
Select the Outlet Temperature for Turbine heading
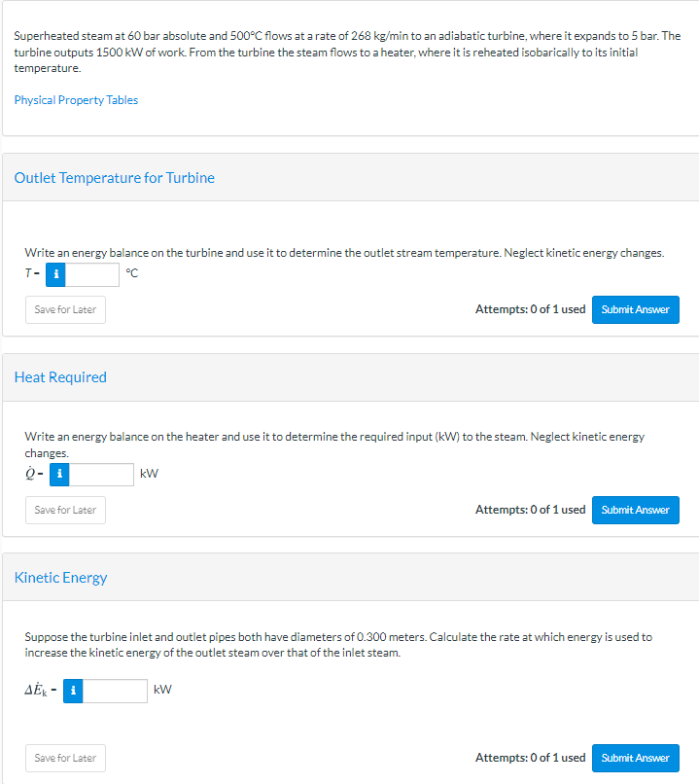pos(115,178)
